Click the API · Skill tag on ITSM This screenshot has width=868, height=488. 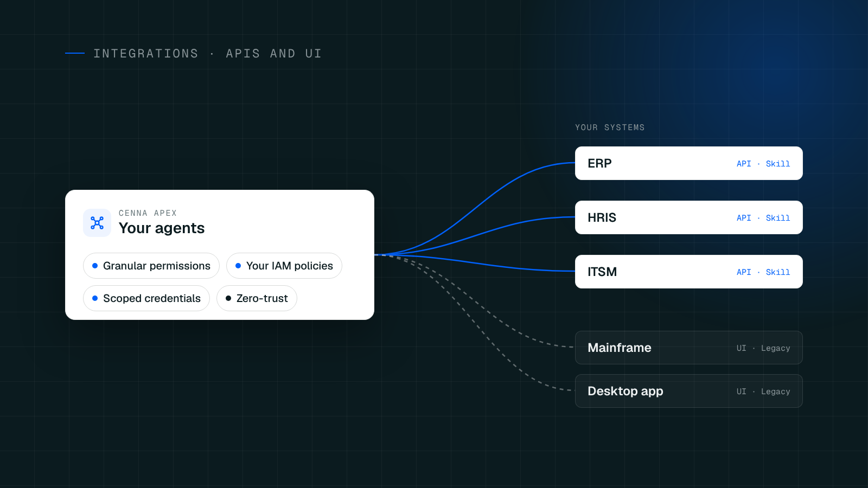(763, 272)
